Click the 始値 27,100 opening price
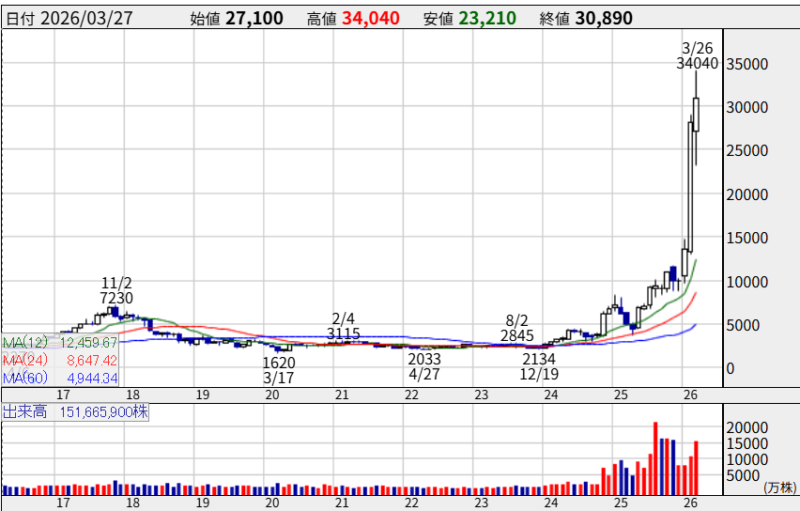 coord(238,18)
